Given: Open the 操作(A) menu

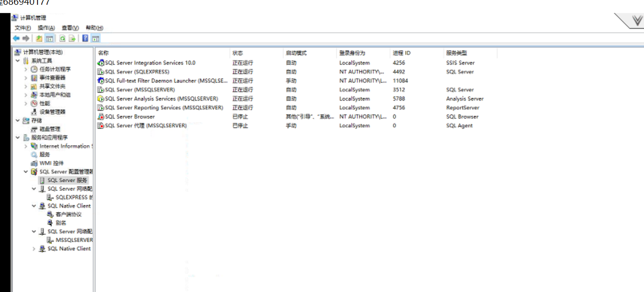Looking at the screenshot, I should [x=47, y=28].
